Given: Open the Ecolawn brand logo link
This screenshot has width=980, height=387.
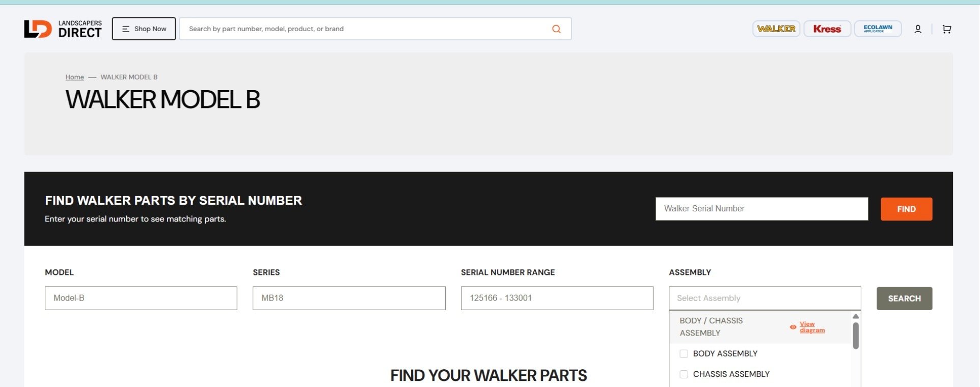Looking at the screenshot, I should pyautogui.click(x=878, y=29).
